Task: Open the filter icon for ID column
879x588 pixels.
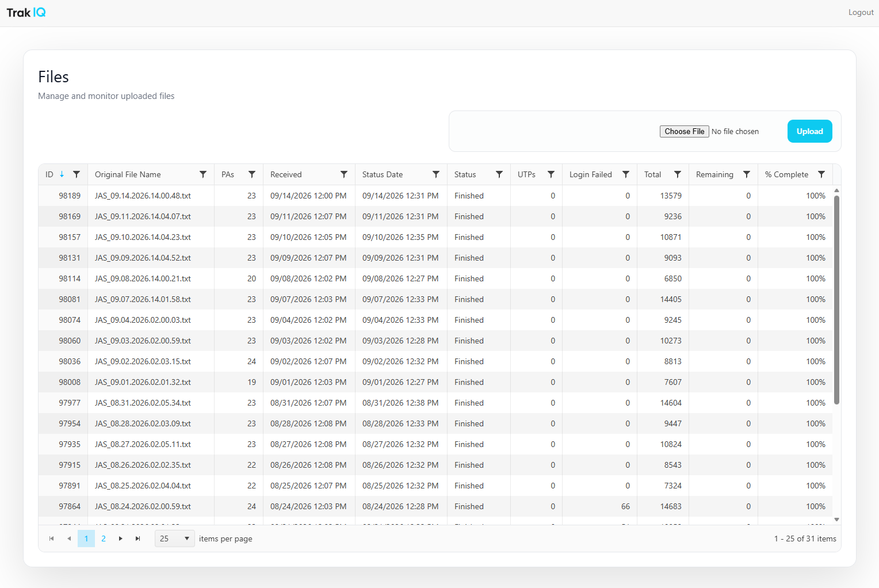Action: (77, 174)
